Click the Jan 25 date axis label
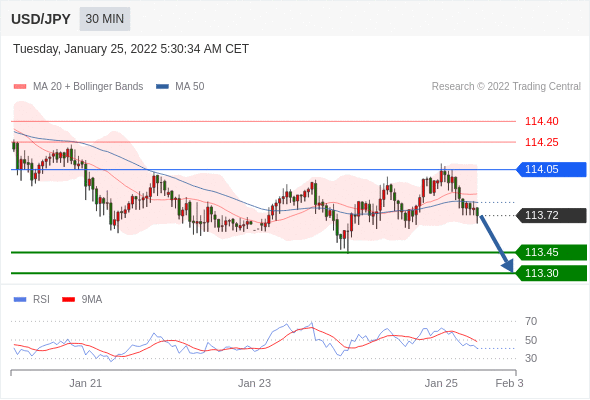This screenshot has width=590, height=400. (x=441, y=383)
